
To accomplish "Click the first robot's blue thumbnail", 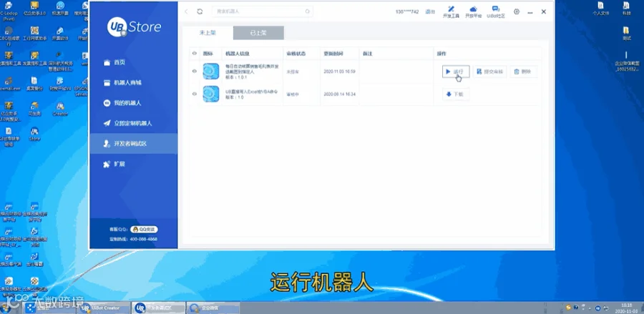I will click(x=210, y=71).
